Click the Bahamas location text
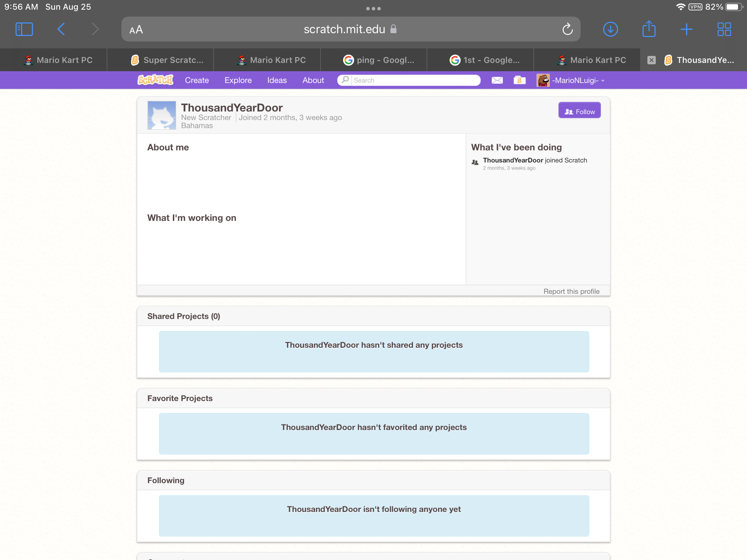Image resolution: width=747 pixels, height=560 pixels. (197, 126)
